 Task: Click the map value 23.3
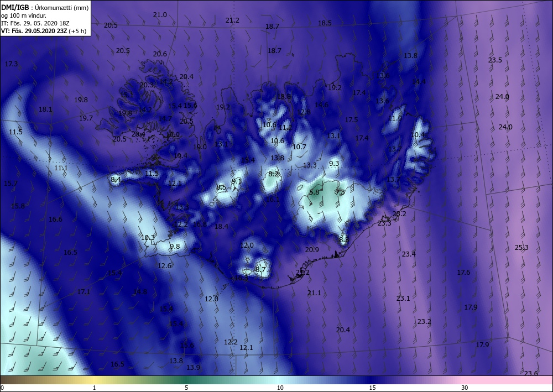(384, 223)
